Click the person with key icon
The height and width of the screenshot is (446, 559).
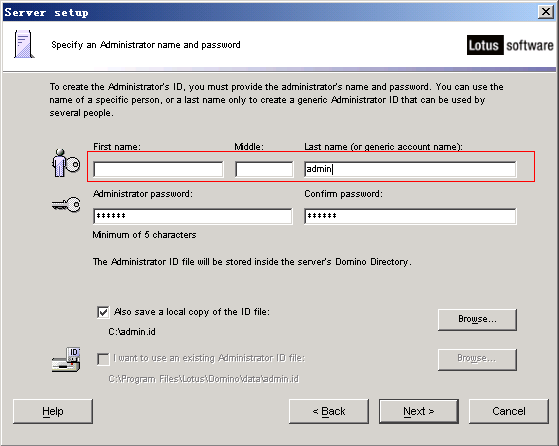coord(66,163)
